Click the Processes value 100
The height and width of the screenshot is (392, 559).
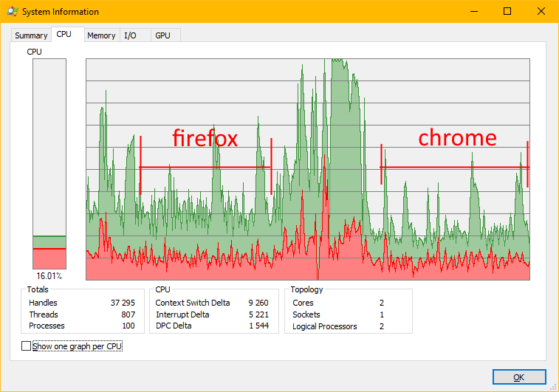point(128,326)
